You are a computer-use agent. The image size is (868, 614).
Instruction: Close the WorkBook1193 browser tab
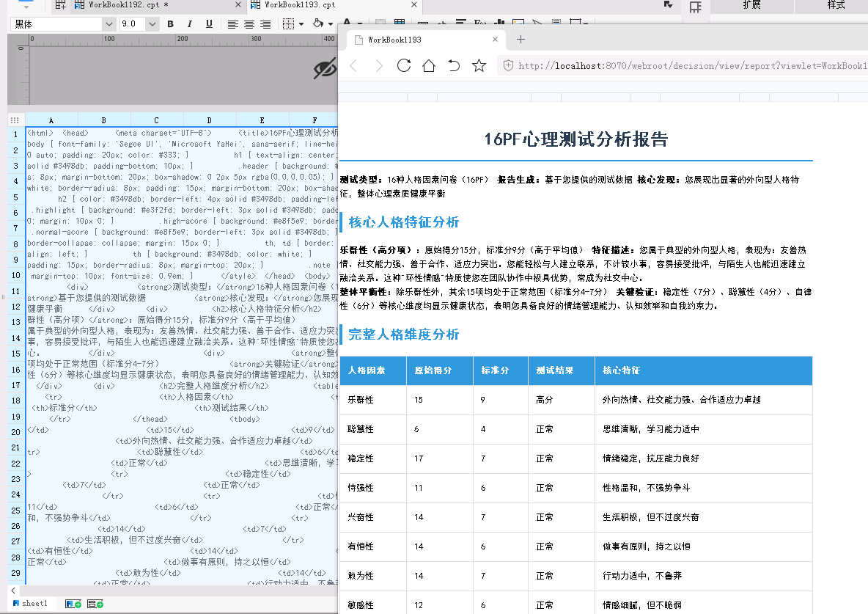[496, 40]
